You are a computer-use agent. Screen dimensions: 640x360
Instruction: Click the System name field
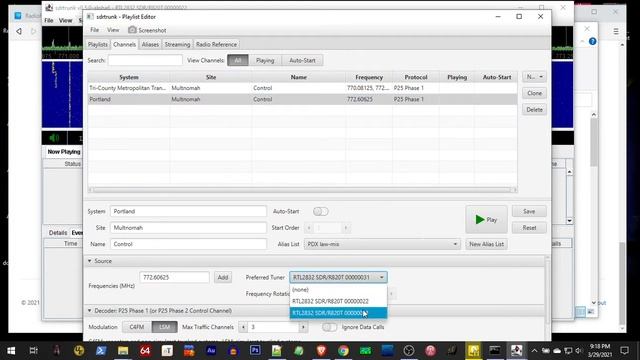pos(188,211)
